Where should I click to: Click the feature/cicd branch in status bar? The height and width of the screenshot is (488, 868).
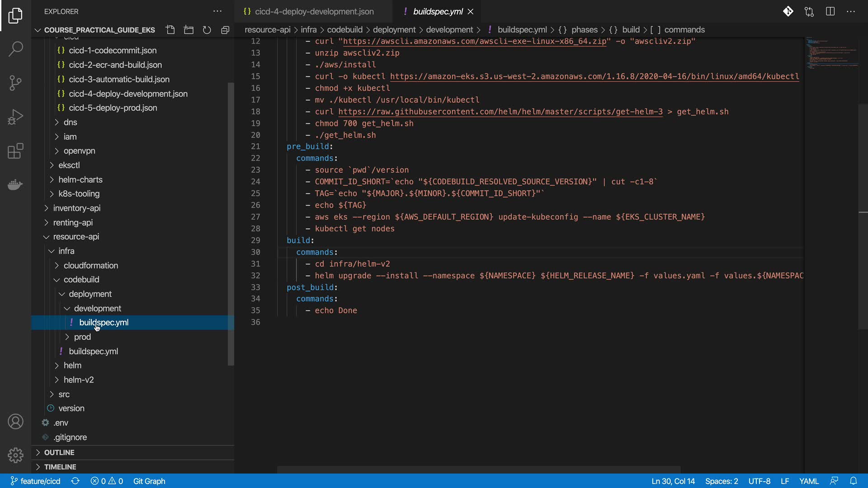tap(36, 481)
